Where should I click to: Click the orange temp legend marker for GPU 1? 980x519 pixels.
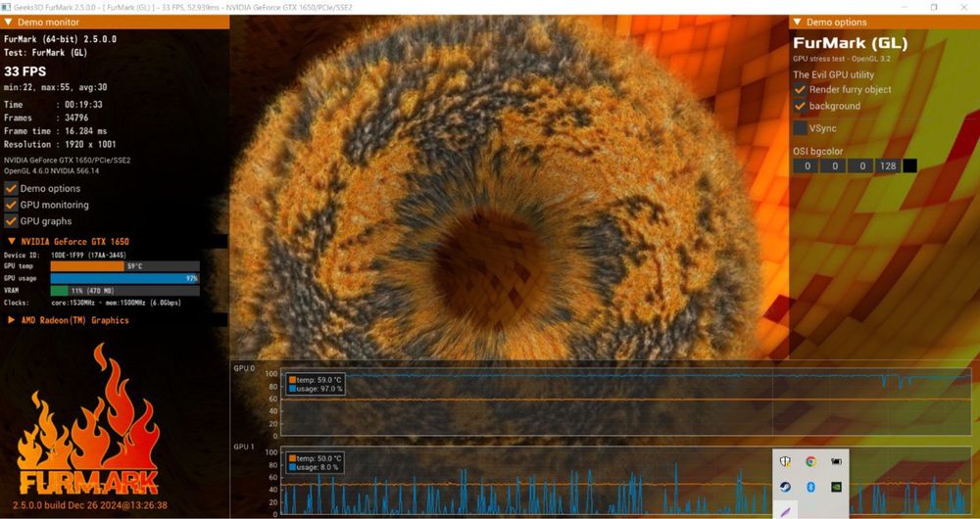pyautogui.click(x=292, y=458)
